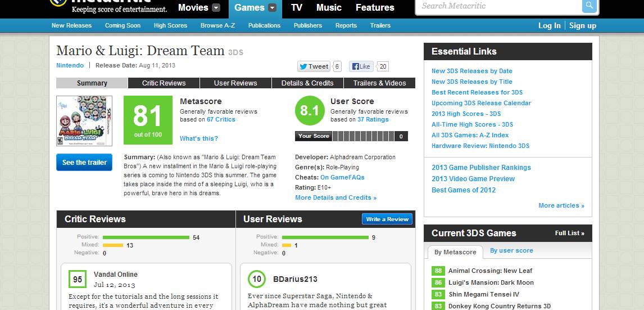Click the green 8.1 user score circle

pyautogui.click(x=310, y=111)
